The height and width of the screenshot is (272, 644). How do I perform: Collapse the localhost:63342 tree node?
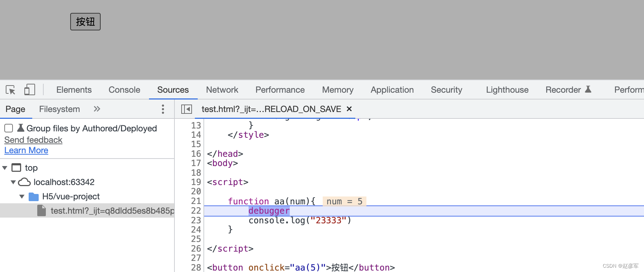pyautogui.click(x=13, y=182)
